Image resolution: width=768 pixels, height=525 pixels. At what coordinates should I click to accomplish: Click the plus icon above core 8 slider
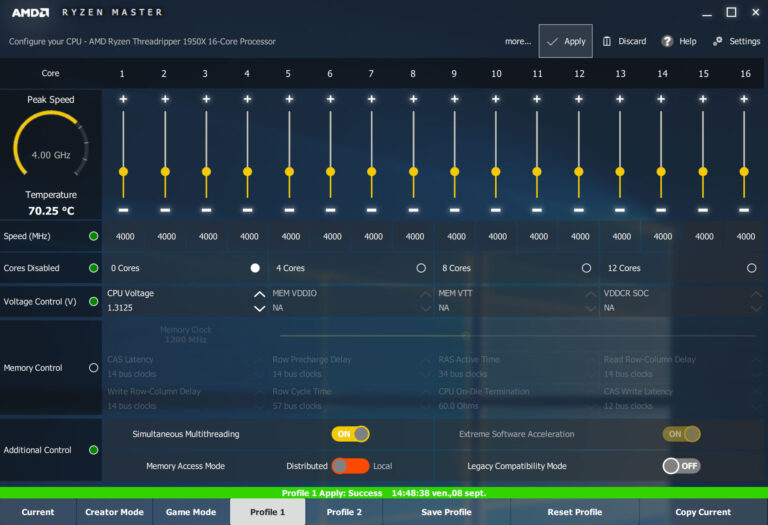pos(413,99)
